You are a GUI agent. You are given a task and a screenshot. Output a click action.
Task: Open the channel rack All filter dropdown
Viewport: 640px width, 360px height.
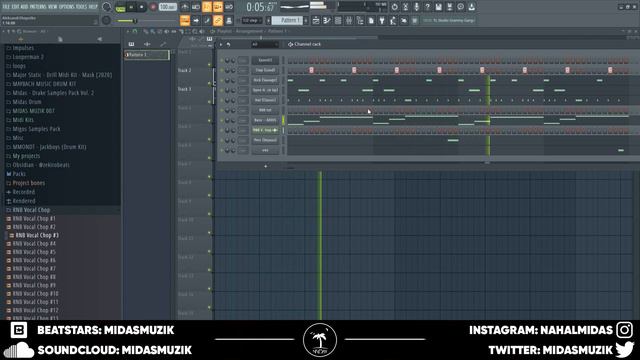coord(264,44)
